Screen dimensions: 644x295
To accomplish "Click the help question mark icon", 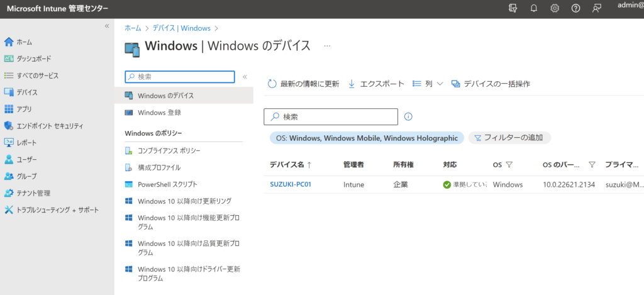I will 575,8.
